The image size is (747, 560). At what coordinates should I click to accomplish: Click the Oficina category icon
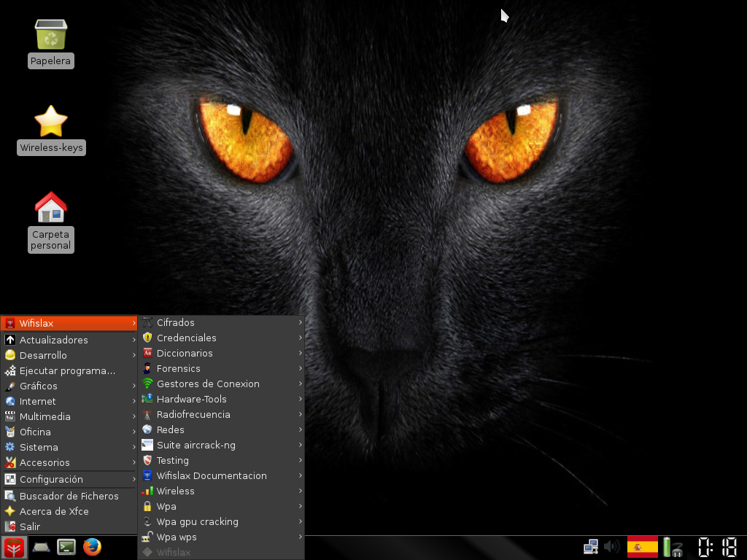(x=10, y=432)
